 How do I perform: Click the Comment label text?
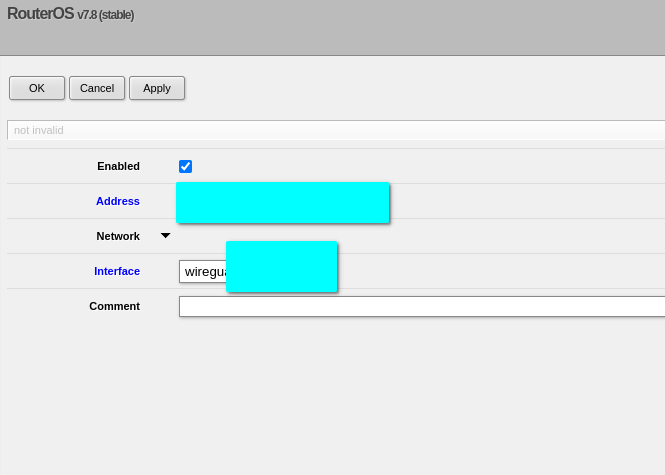tap(114, 306)
